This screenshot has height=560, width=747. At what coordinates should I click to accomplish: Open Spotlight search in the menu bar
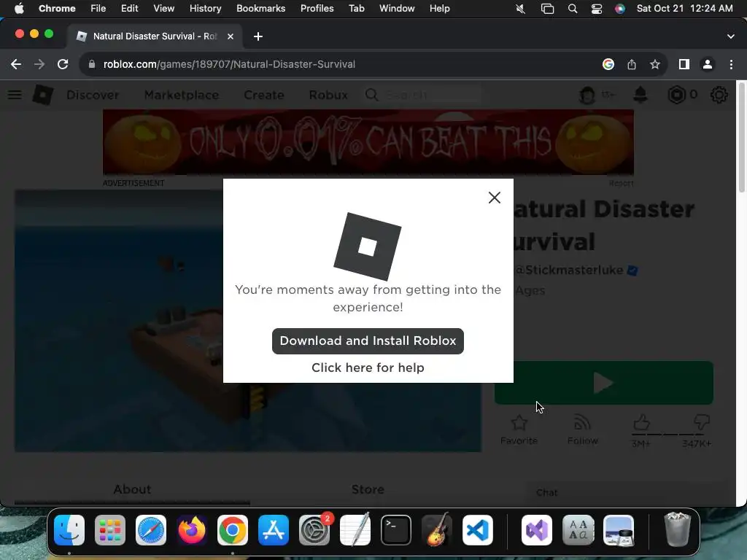[x=573, y=9]
